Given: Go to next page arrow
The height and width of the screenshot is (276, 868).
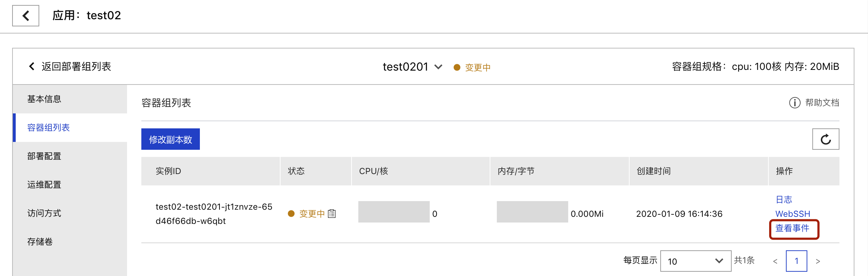Looking at the screenshot, I should click(818, 261).
